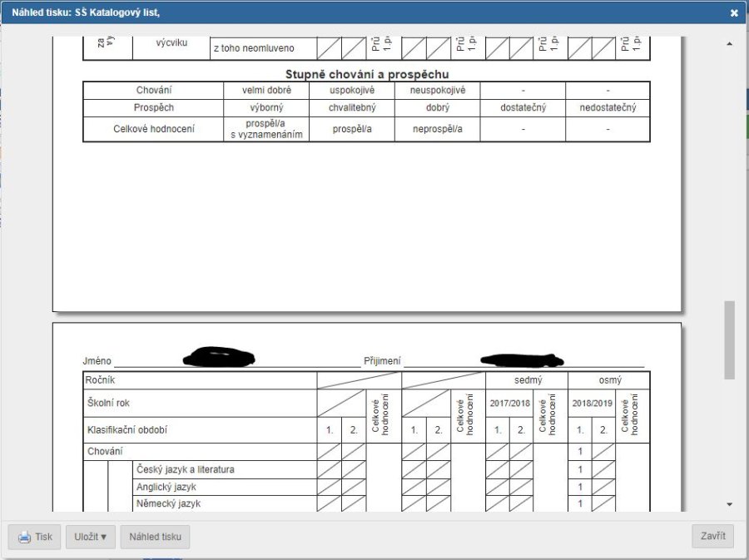Click the Zavřít button
This screenshot has width=749, height=560.
[x=712, y=536]
